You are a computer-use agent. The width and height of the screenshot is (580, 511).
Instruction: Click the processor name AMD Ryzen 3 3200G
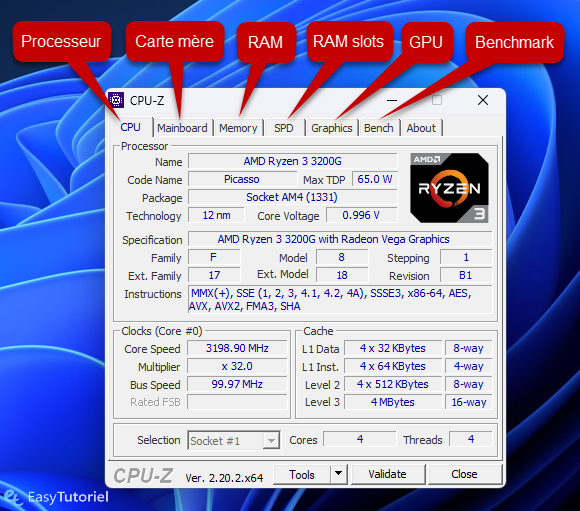(x=293, y=161)
